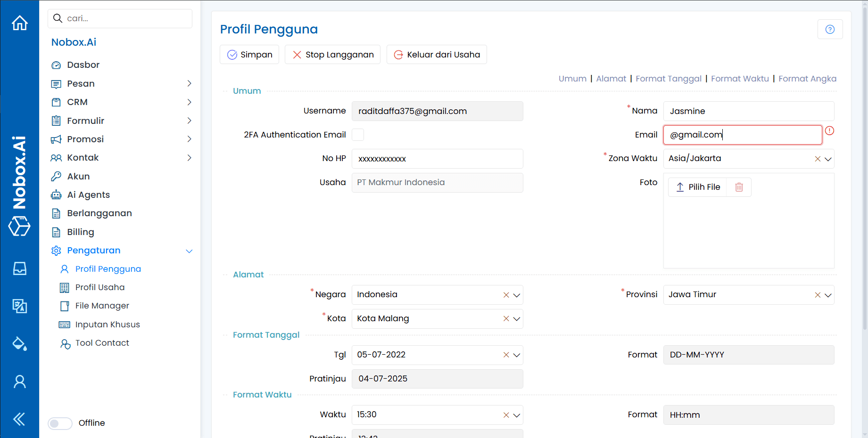The image size is (868, 438).
Task: Open the Kota dropdown
Action: (x=517, y=318)
